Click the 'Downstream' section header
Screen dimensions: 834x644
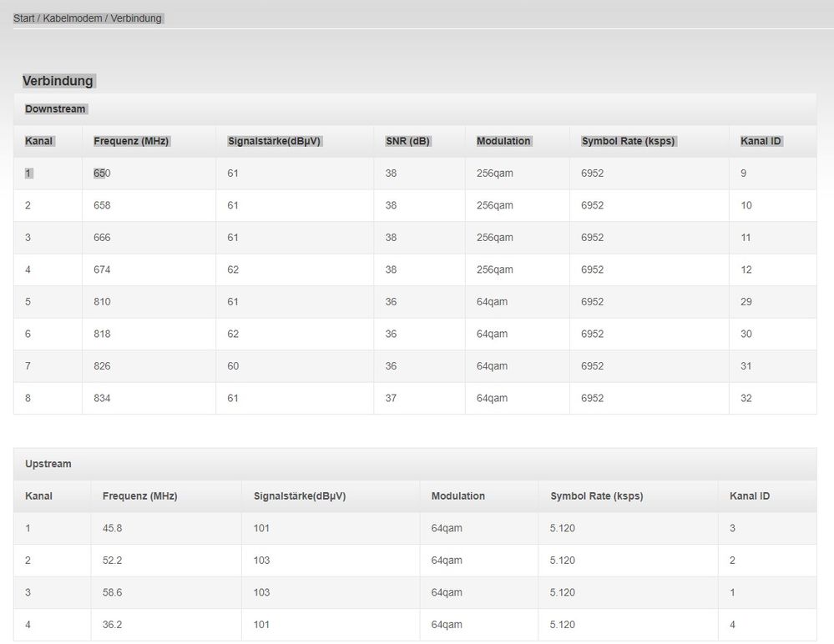coord(55,109)
